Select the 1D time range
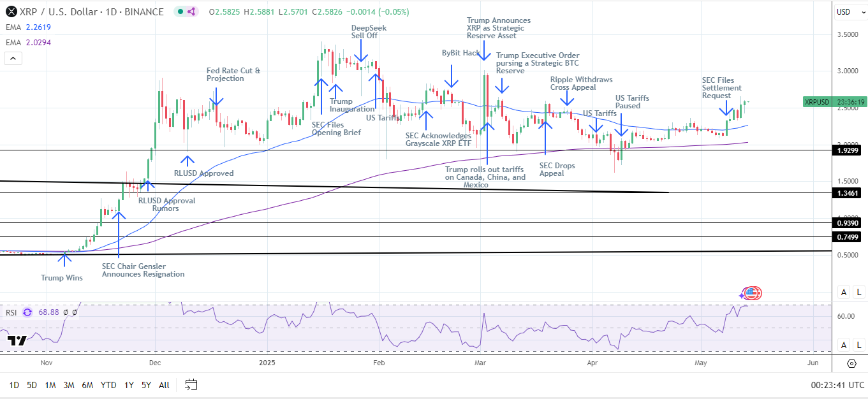This screenshot has height=399, width=868. (14, 385)
